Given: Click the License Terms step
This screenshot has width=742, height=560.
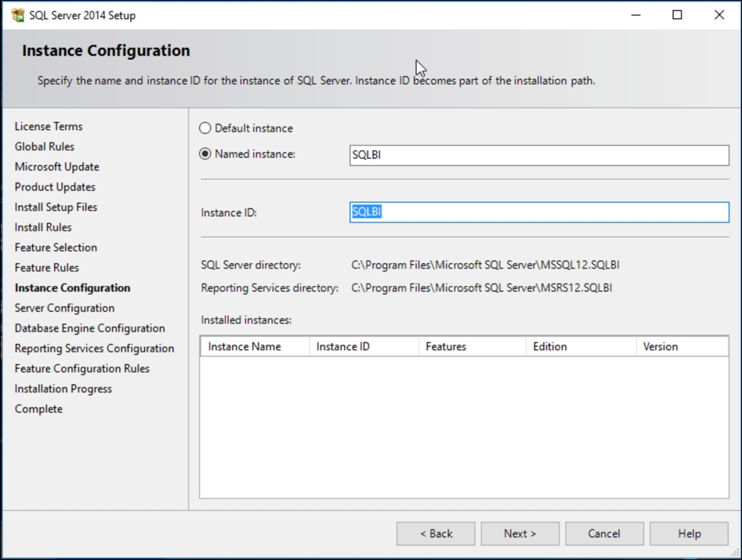Looking at the screenshot, I should (49, 126).
